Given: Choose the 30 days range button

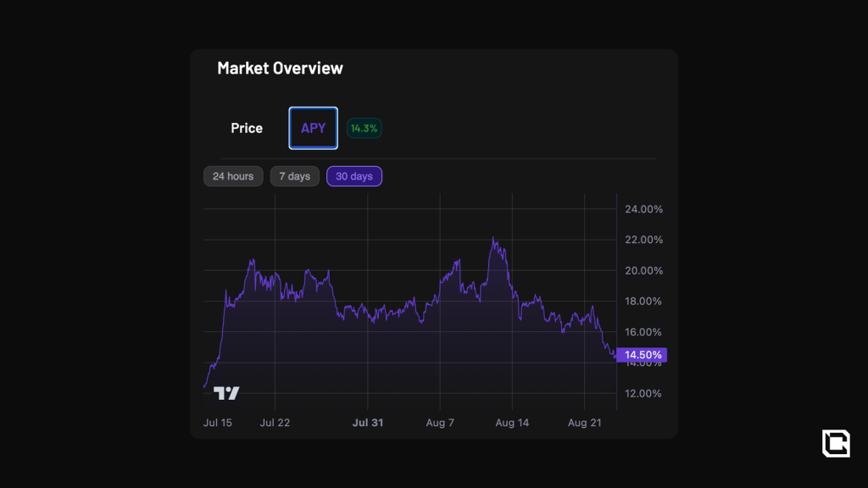Looking at the screenshot, I should click(x=354, y=176).
